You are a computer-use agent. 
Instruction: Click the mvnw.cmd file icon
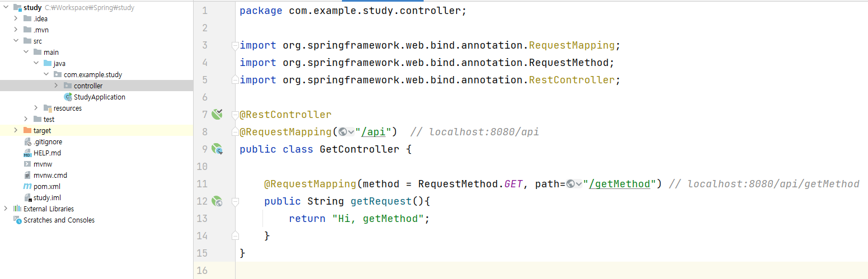[x=27, y=176]
